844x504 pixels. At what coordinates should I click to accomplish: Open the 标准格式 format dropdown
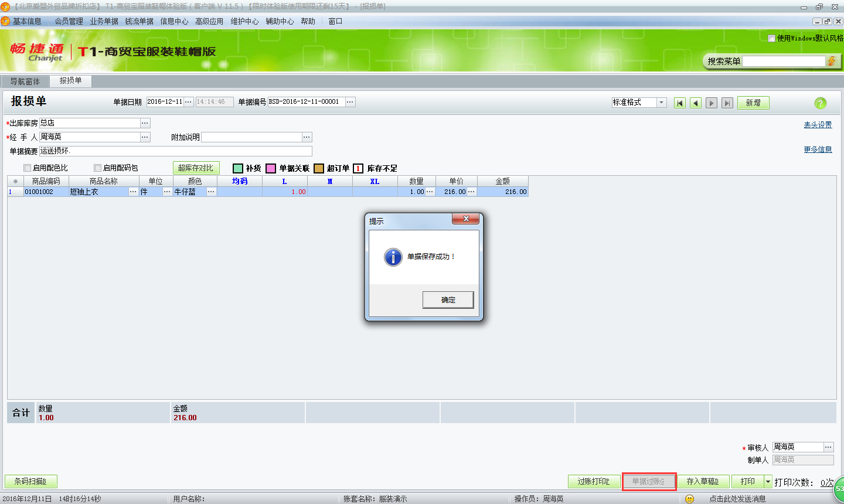[x=661, y=102]
